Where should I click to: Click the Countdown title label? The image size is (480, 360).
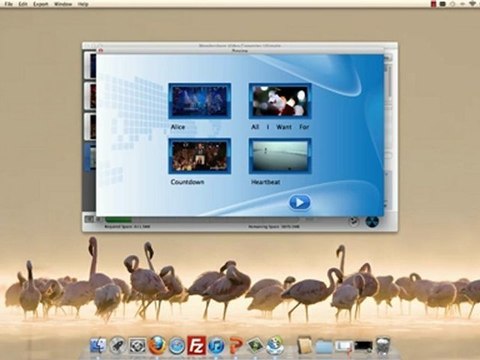187,182
